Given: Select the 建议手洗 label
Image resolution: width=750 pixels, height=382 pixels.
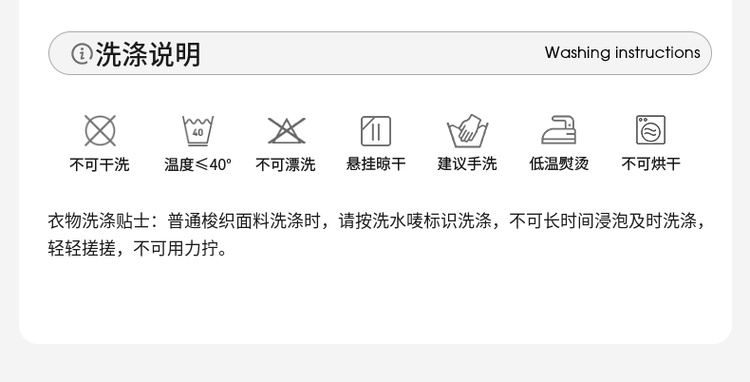Looking at the screenshot, I should [467, 164].
